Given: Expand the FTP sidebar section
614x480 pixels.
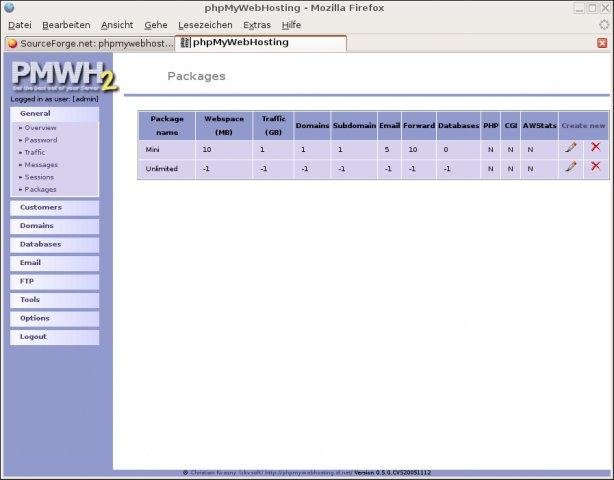Looking at the screenshot, I should pyautogui.click(x=54, y=282).
